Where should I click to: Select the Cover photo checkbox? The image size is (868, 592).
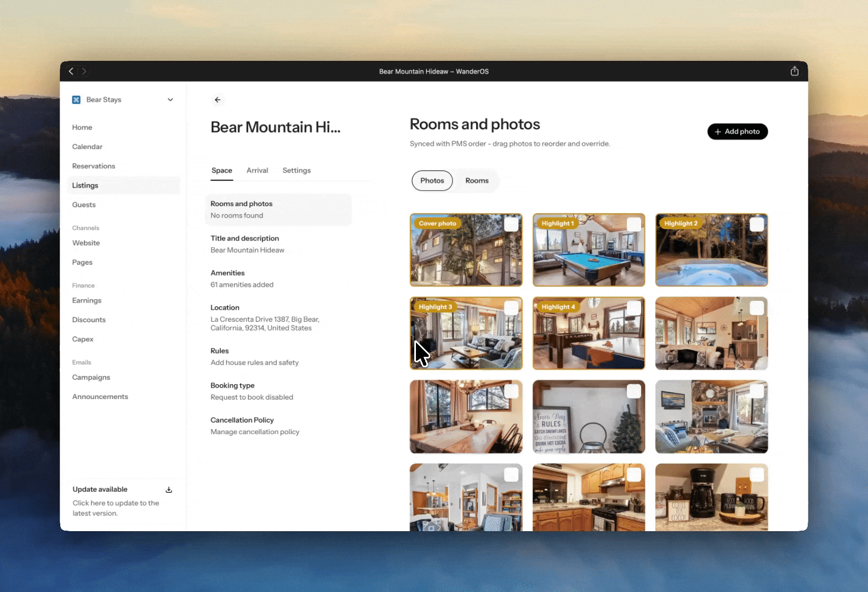click(x=511, y=224)
